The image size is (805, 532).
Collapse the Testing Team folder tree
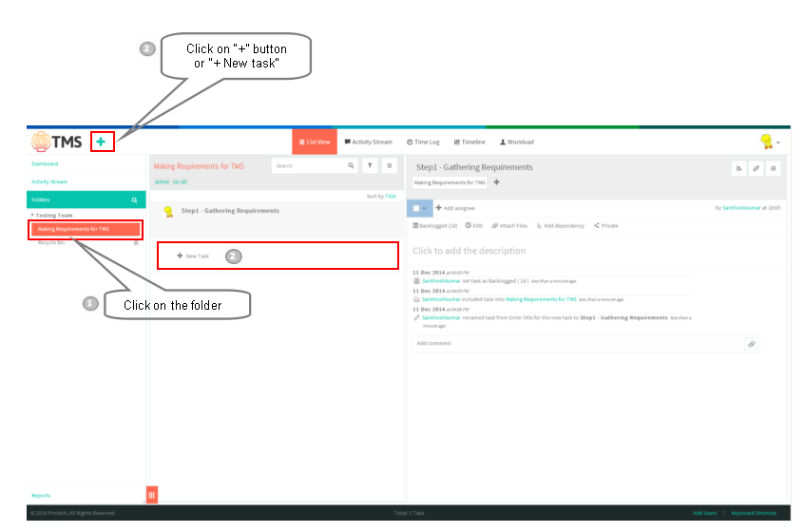(x=32, y=216)
